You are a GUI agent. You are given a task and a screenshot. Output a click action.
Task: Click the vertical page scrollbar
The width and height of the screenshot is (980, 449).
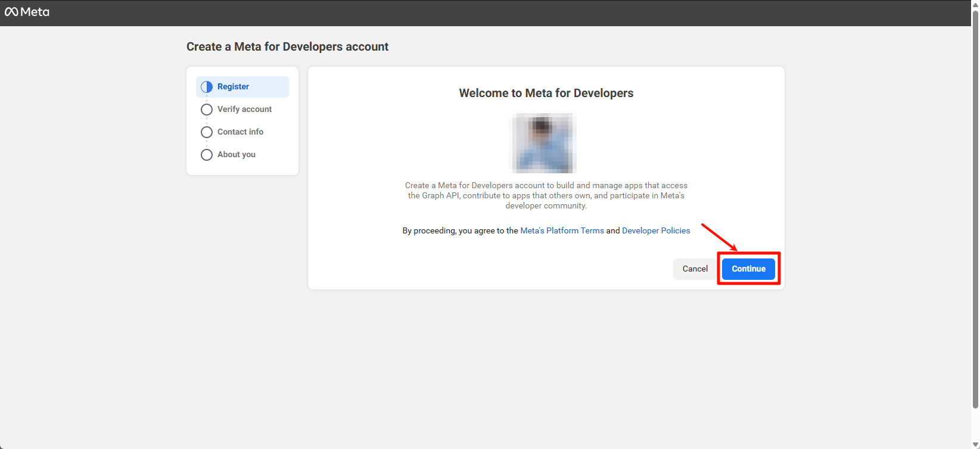(x=975, y=208)
